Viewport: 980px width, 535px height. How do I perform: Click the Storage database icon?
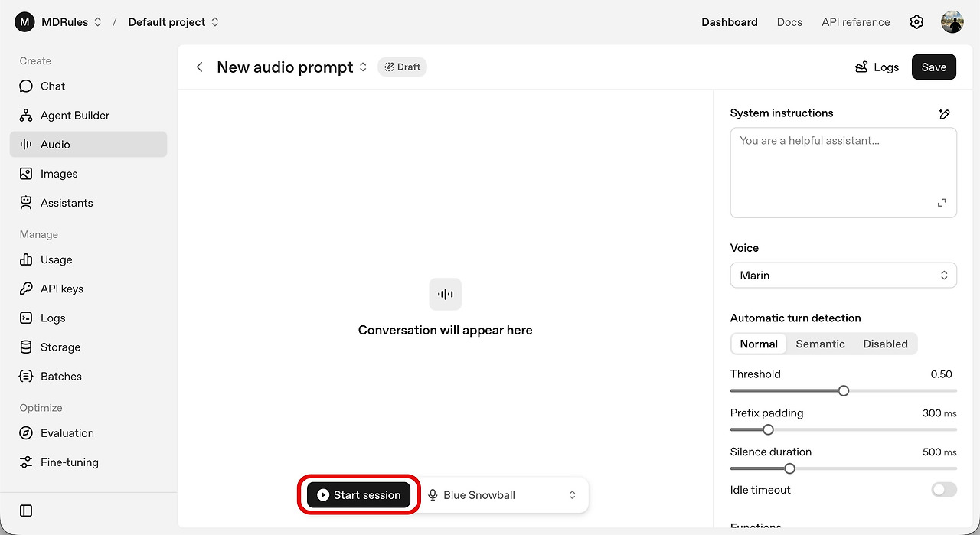point(26,347)
